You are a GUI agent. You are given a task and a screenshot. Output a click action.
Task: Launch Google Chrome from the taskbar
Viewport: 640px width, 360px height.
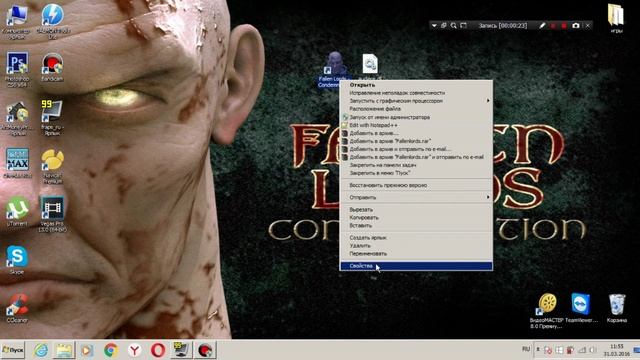[x=111, y=350]
